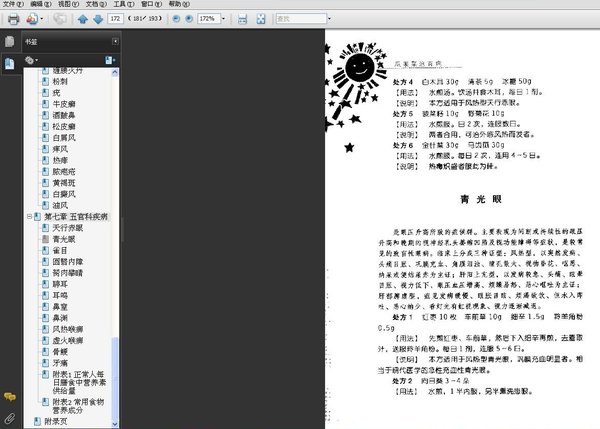Viewport: 600px width, 429px height.
Task: Select the 牛皮癣 bookmark
Action: click(64, 104)
